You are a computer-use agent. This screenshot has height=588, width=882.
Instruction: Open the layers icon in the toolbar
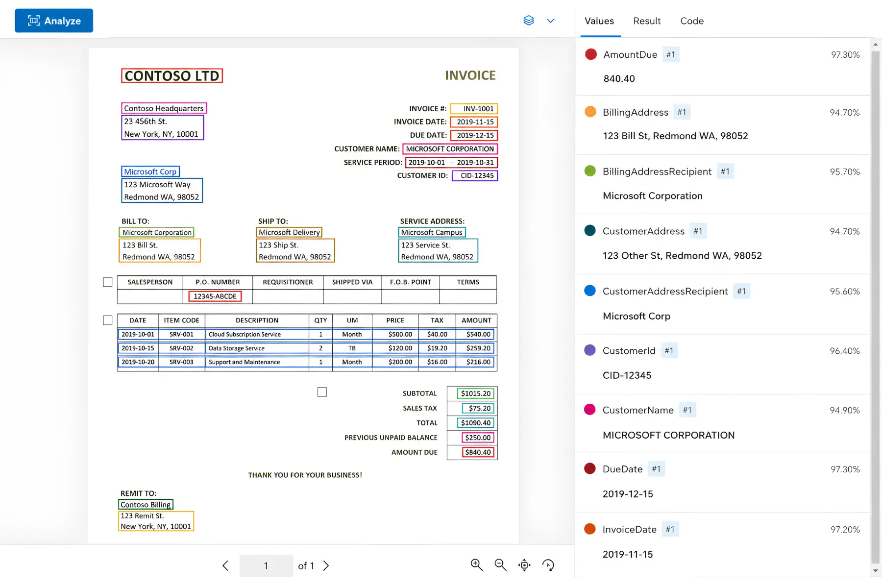point(528,21)
